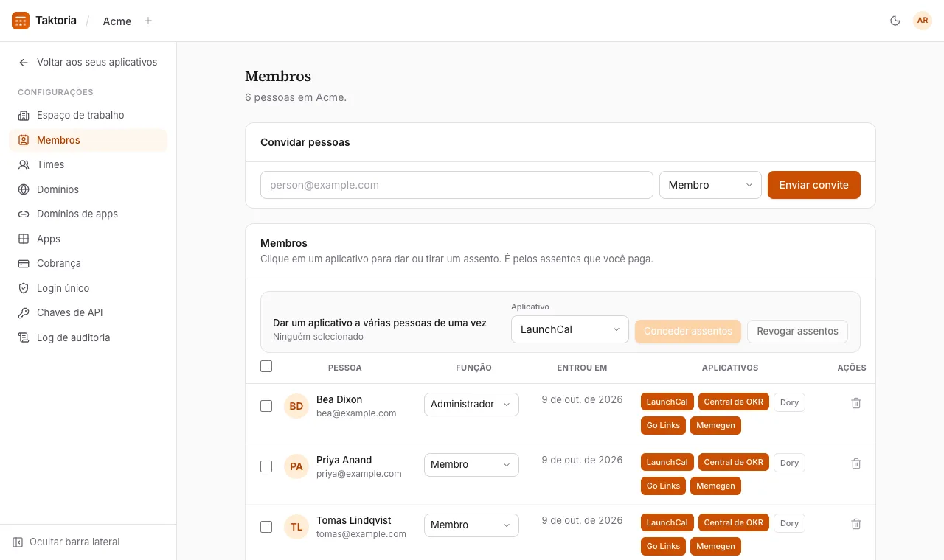Open the Domínios section
This screenshot has height=560, width=944.
[88, 189]
